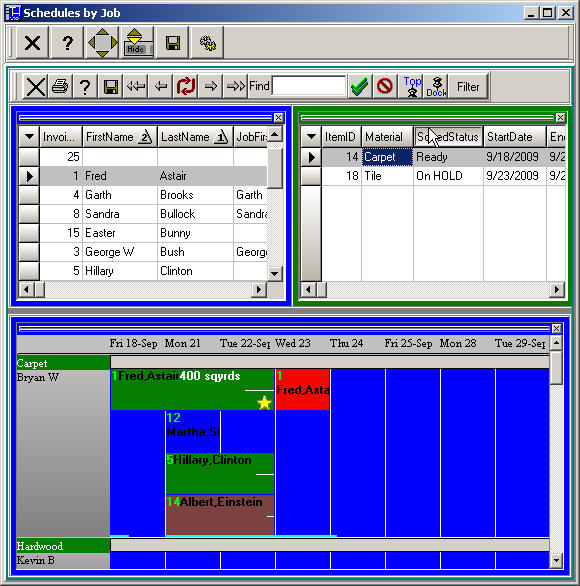Click the red cancel circle icon

[385, 87]
